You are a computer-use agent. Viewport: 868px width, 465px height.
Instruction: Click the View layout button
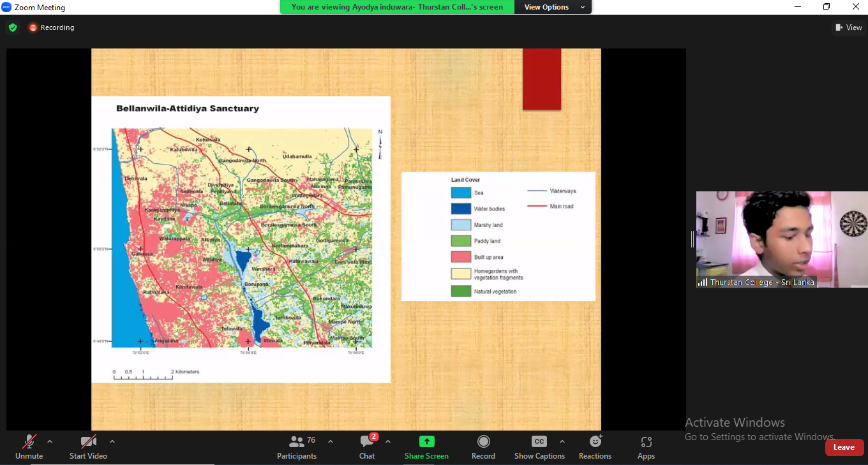pos(849,27)
